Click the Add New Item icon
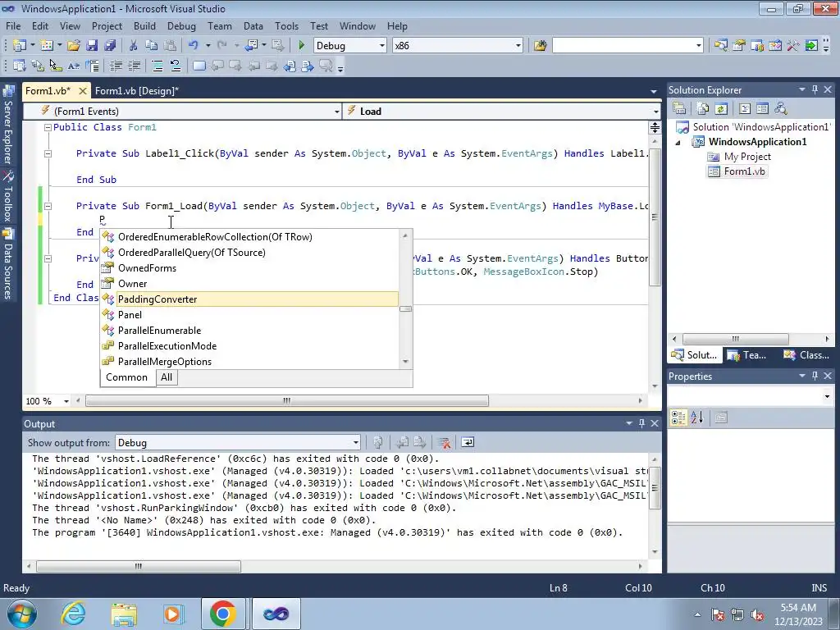This screenshot has width=840, height=630. (x=47, y=46)
